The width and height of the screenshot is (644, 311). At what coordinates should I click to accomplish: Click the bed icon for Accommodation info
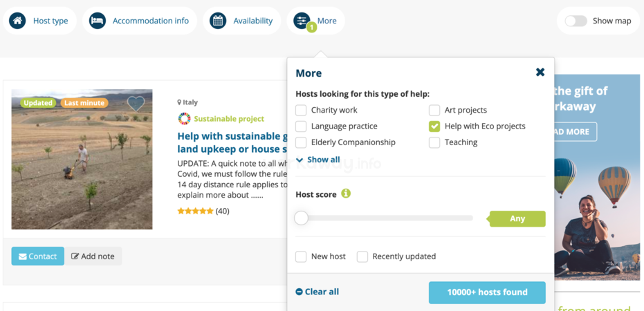[97, 21]
